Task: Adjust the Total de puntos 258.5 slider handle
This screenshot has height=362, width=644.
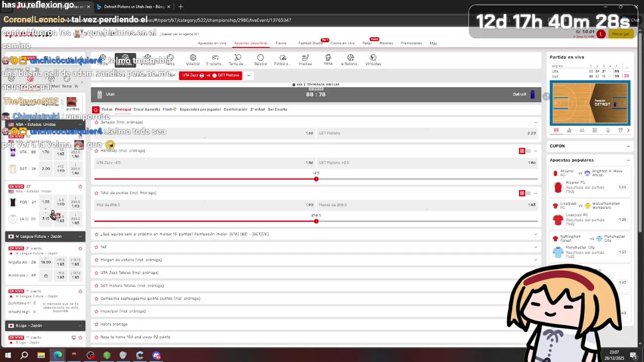Action: coord(316,221)
